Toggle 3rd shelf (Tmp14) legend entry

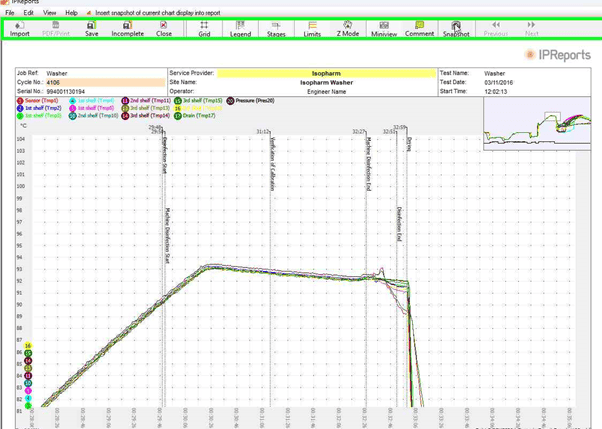tap(146, 116)
